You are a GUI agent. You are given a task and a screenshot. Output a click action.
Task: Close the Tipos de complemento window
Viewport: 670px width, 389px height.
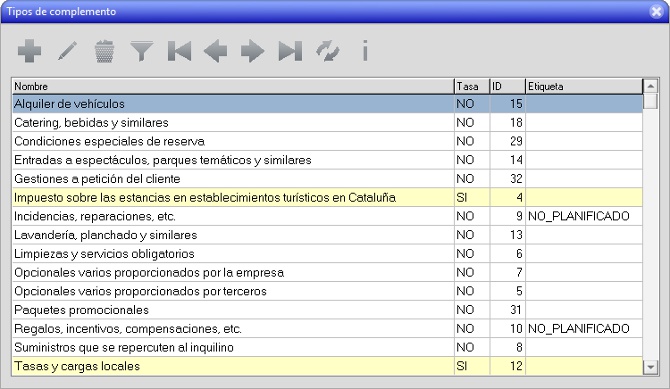click(656, 12)
